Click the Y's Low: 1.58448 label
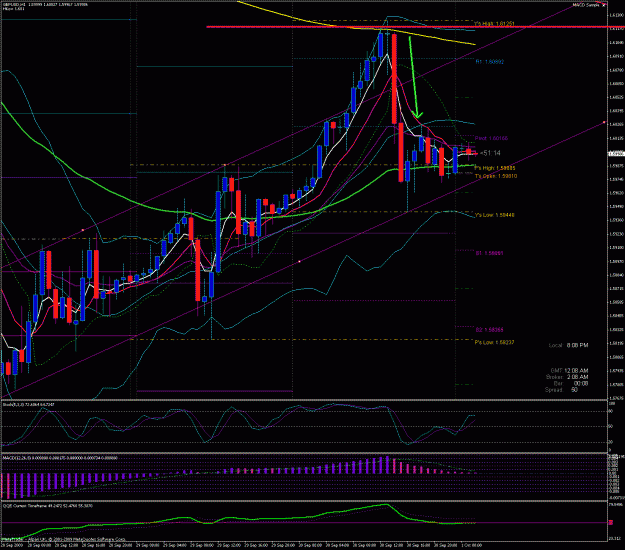Image resolution: width=625 pixels, height=550 pixels. [494, 215]
